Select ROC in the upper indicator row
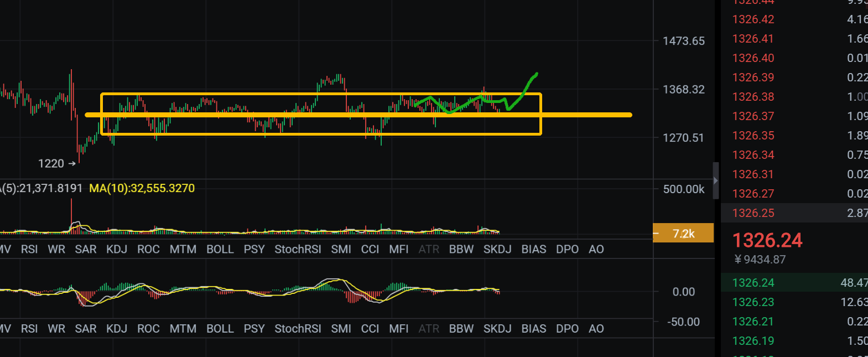The height and width of the screenshot is (357, 868). (x=148, y=249)
